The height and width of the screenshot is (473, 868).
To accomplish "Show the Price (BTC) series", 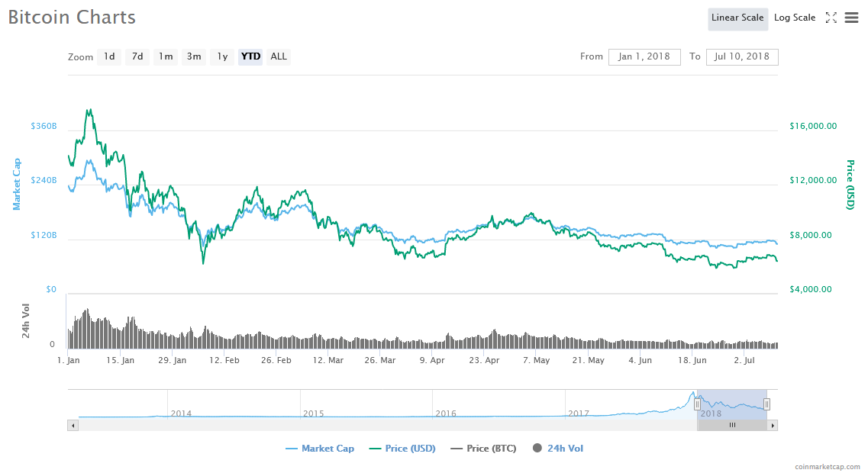I will click(x=483, y=448).
